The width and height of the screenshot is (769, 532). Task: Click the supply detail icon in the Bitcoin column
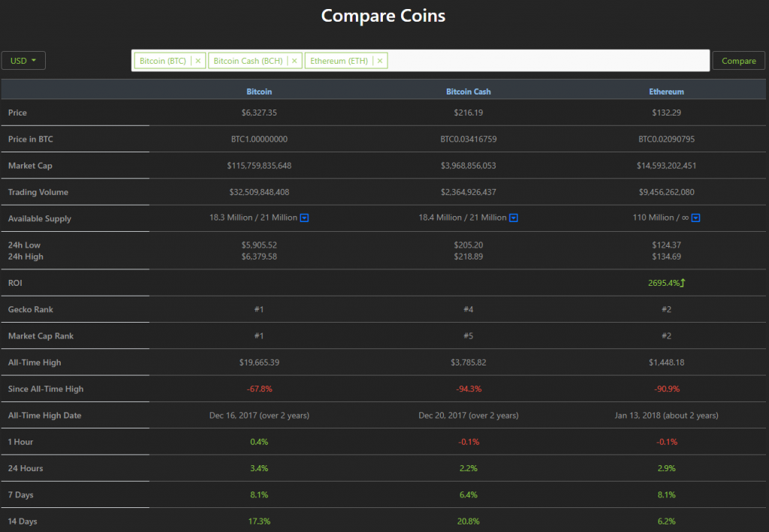(303, 218)
